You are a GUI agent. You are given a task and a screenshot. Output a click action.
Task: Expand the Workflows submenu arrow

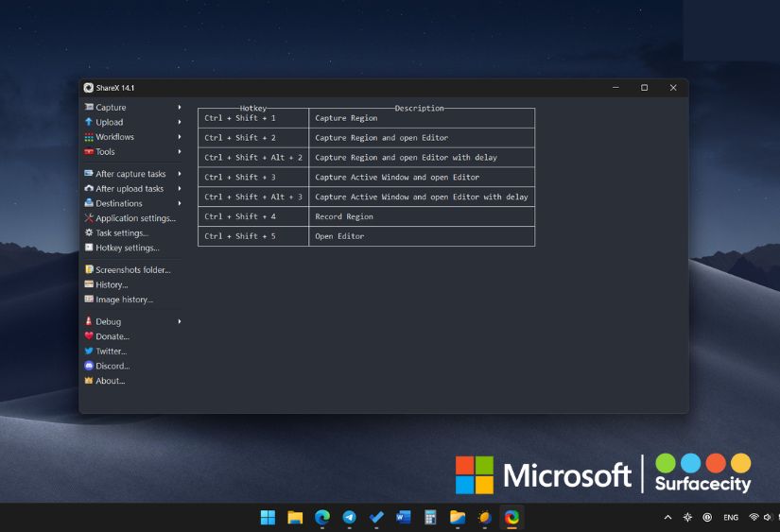pos(180,137)
